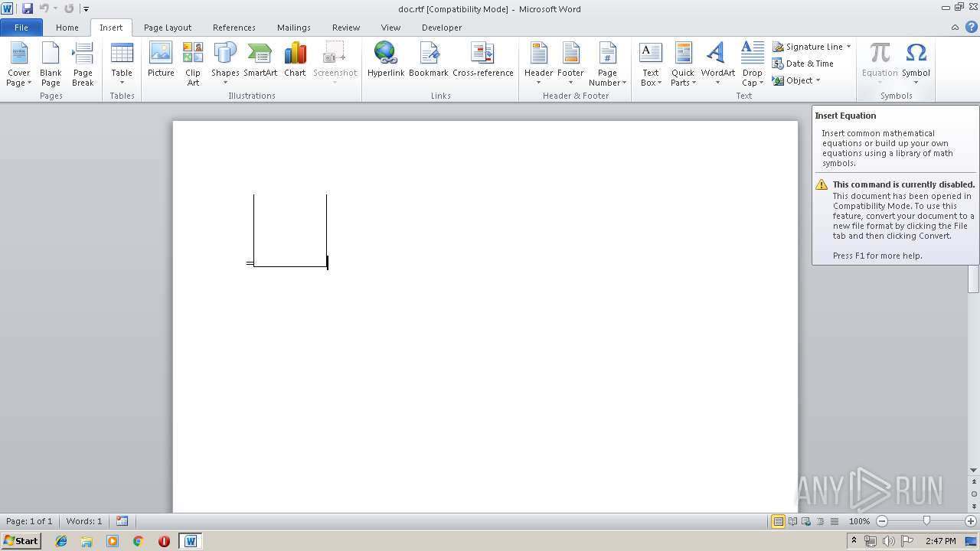Switch to the Home tab
Viewport: 980px width, 551px height.
coord(67,28)
